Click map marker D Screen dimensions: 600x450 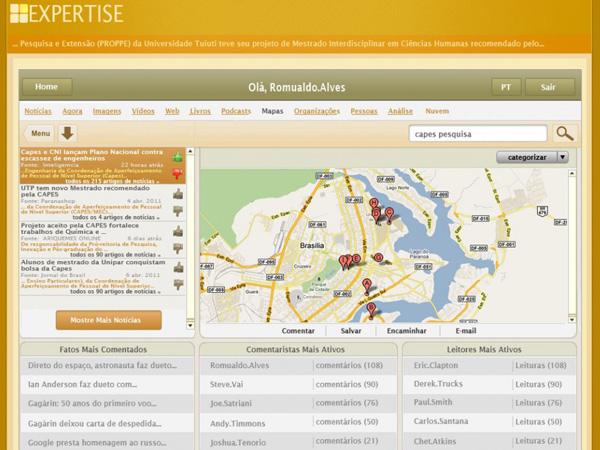377,216
